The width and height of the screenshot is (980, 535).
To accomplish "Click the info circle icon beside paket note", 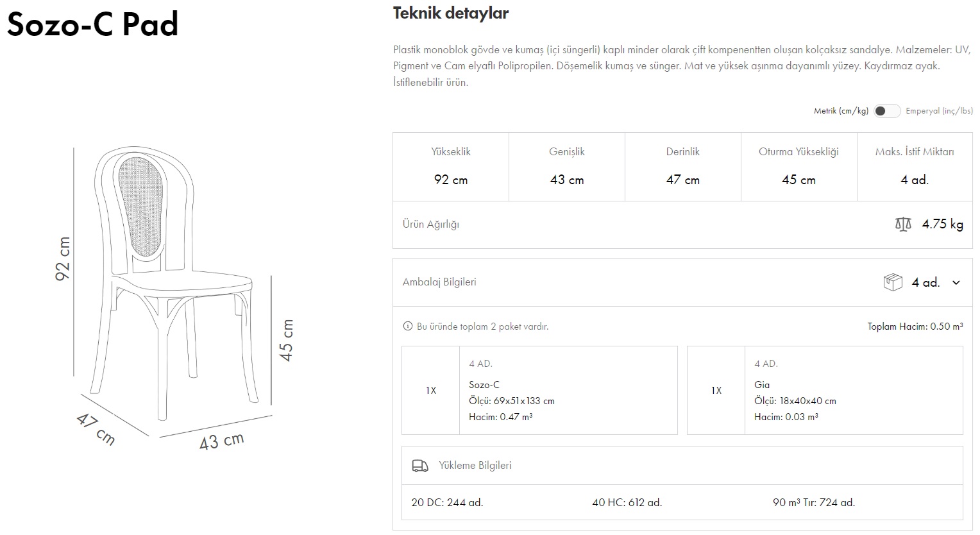I will (407, 327).
